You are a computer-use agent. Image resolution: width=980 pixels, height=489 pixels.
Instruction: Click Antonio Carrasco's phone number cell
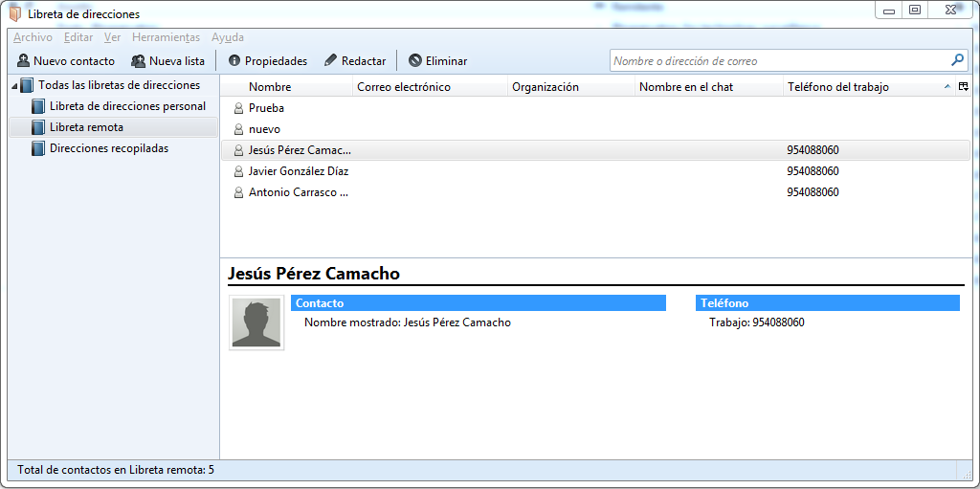tap(813, 192)
